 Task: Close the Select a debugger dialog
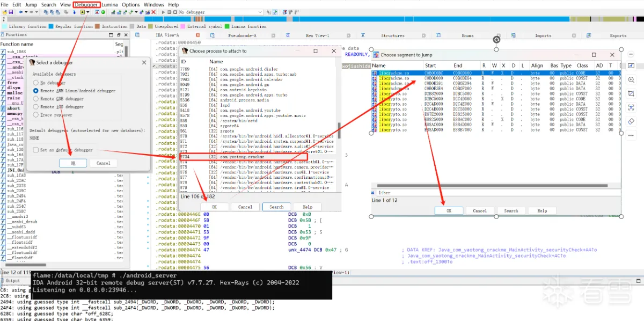pyautogui.click(x=144, y=62)
